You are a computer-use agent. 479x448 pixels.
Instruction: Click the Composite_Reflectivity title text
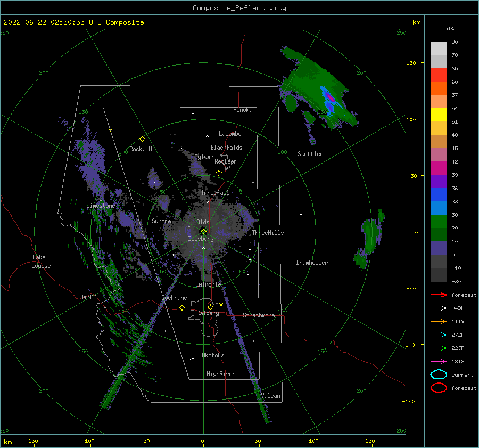click(x=240, y=8)
